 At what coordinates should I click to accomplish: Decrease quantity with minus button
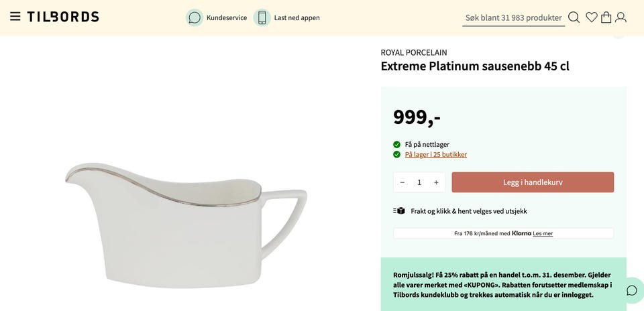point(402,182)
